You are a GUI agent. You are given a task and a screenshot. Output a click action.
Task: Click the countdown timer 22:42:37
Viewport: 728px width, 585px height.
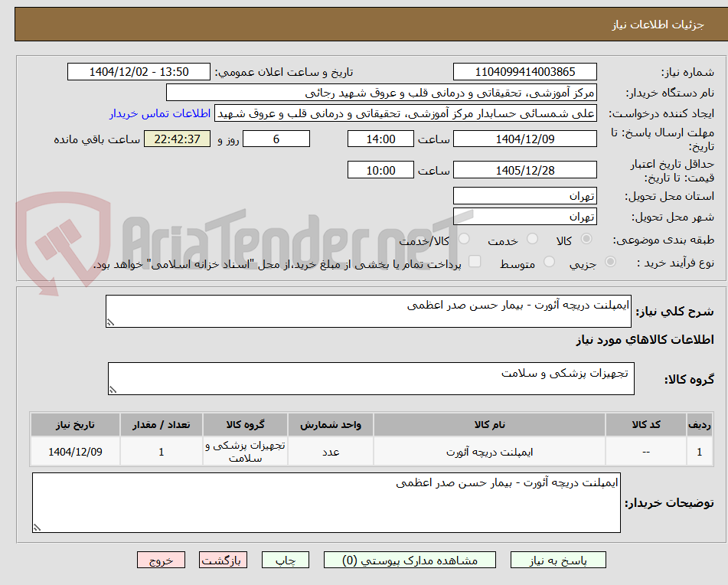[177, 139]
